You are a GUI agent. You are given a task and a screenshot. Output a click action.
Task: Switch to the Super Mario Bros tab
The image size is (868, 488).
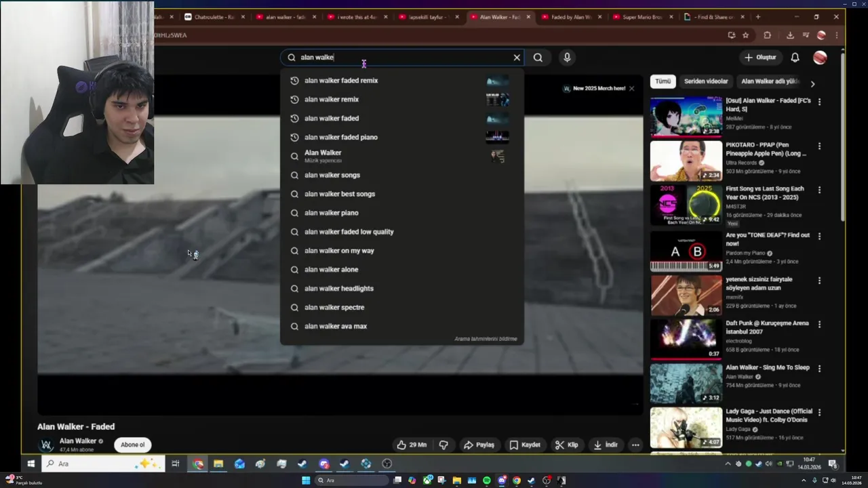pyautogui.click(x=642, y=17)
